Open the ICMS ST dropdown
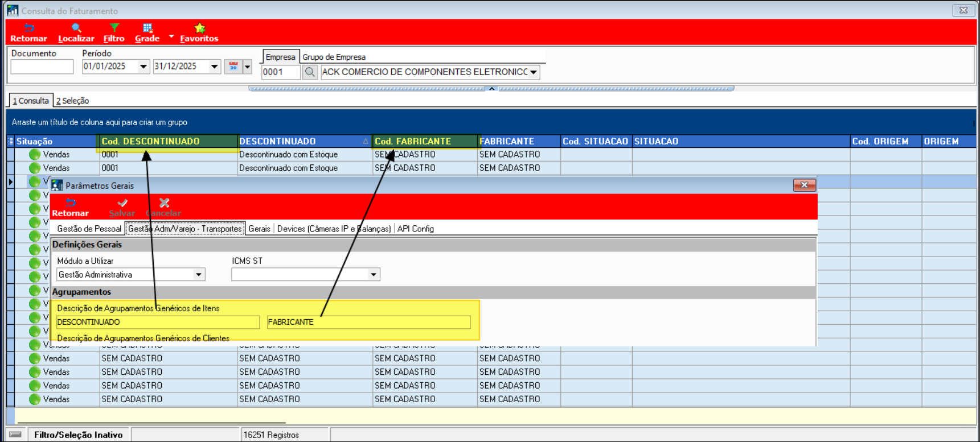Image resolution: width=980 pixels, height=442 pixels. 373,275
